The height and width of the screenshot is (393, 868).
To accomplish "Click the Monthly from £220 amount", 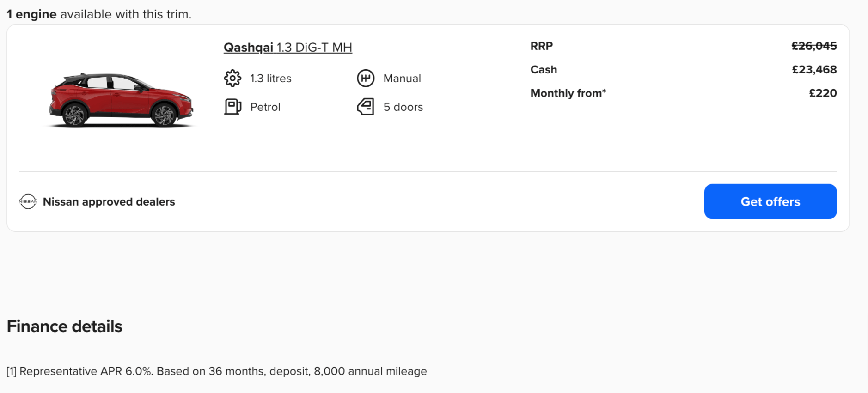I will pyautogui.click(x=823, y=93).
